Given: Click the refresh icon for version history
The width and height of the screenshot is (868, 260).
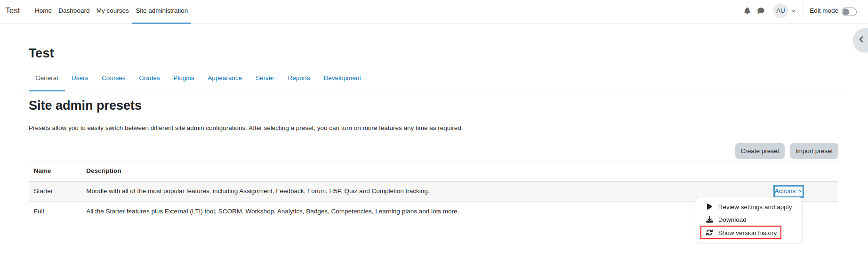Looking at the screenshot, I should click(x=709, y=233).
